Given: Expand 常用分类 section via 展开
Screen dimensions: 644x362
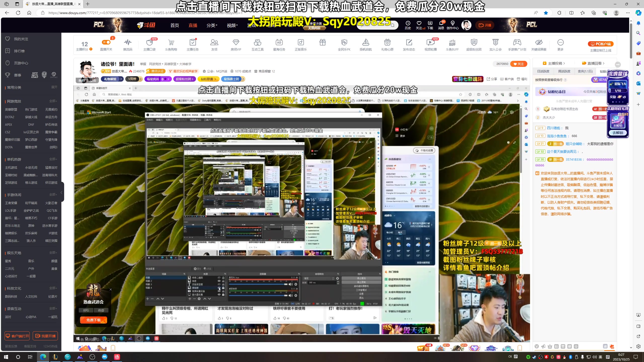Looking at the screenshot, I should click(54, 87).
